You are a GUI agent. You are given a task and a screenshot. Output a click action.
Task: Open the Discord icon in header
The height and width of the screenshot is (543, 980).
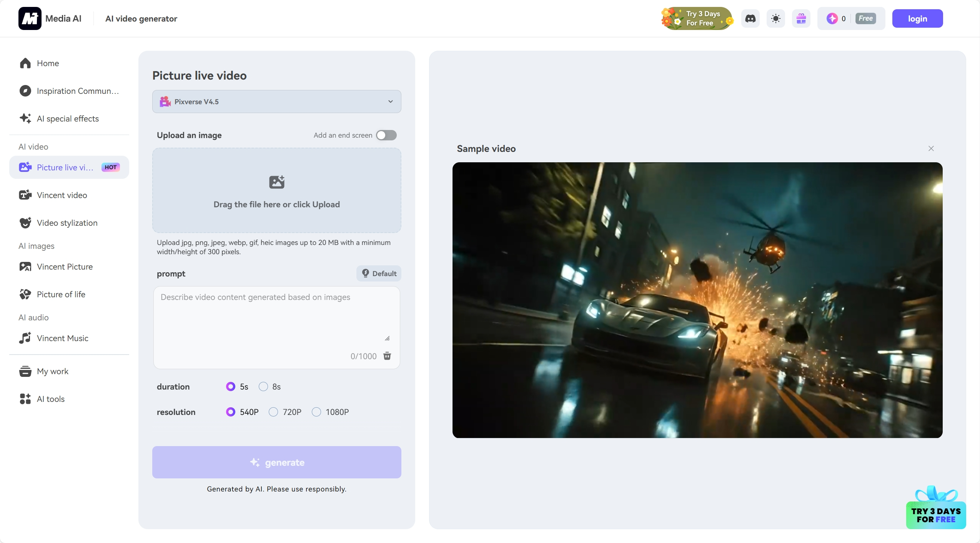coord(750,18)
